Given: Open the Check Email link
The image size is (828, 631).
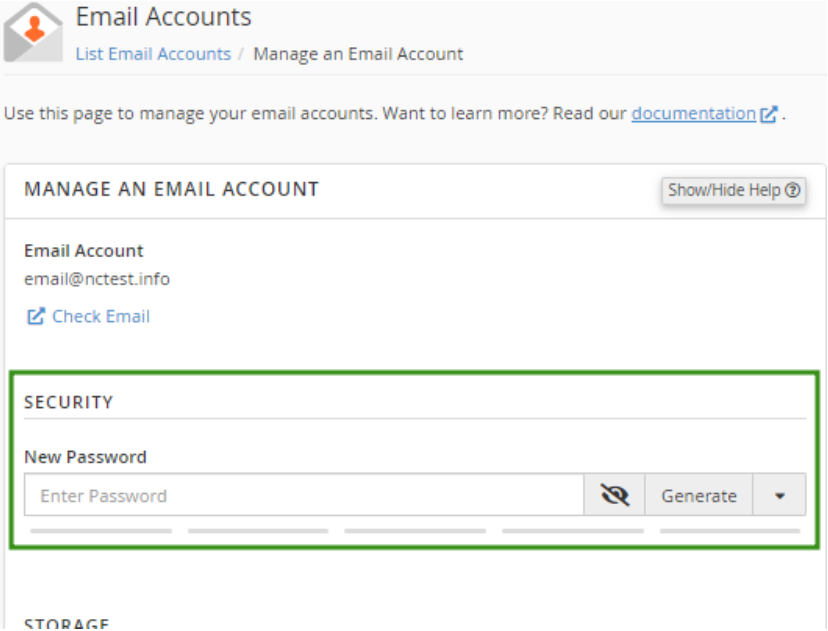Looking at the screenshot, I should tap(101, 316).
